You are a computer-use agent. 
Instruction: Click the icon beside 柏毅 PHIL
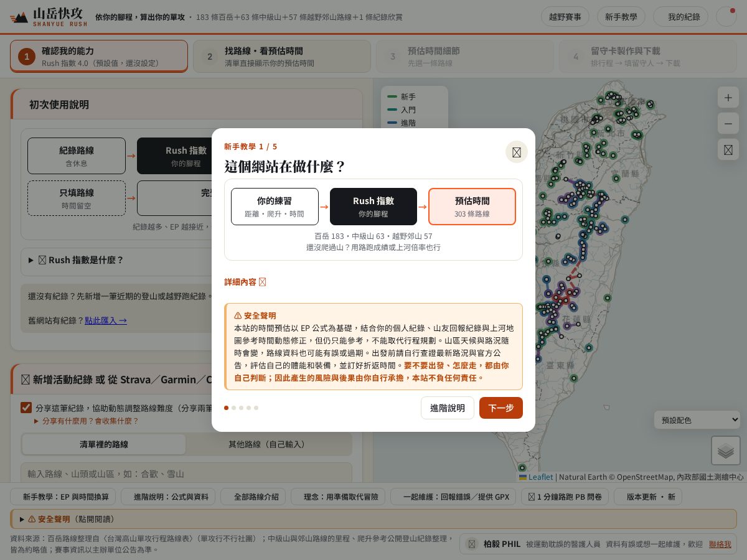[472, 544]
